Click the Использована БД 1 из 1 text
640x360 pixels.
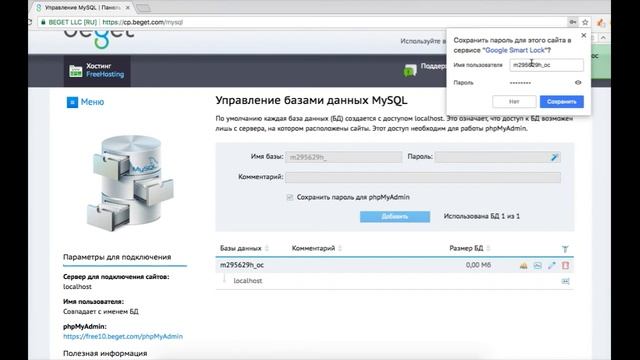click(482, 216)
